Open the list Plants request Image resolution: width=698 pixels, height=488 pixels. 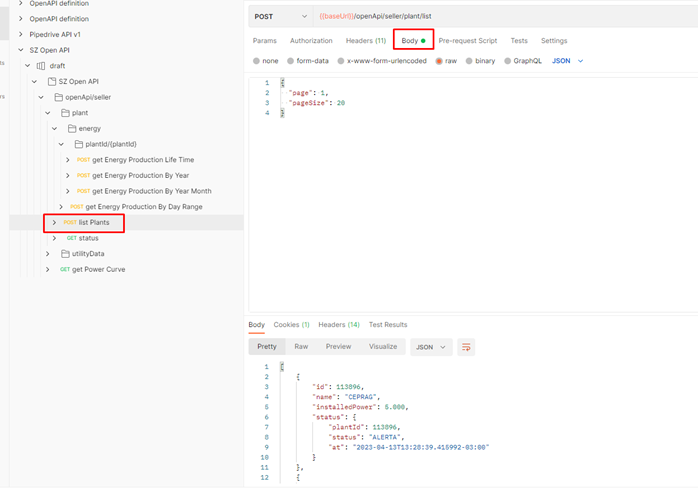[94, 222]
